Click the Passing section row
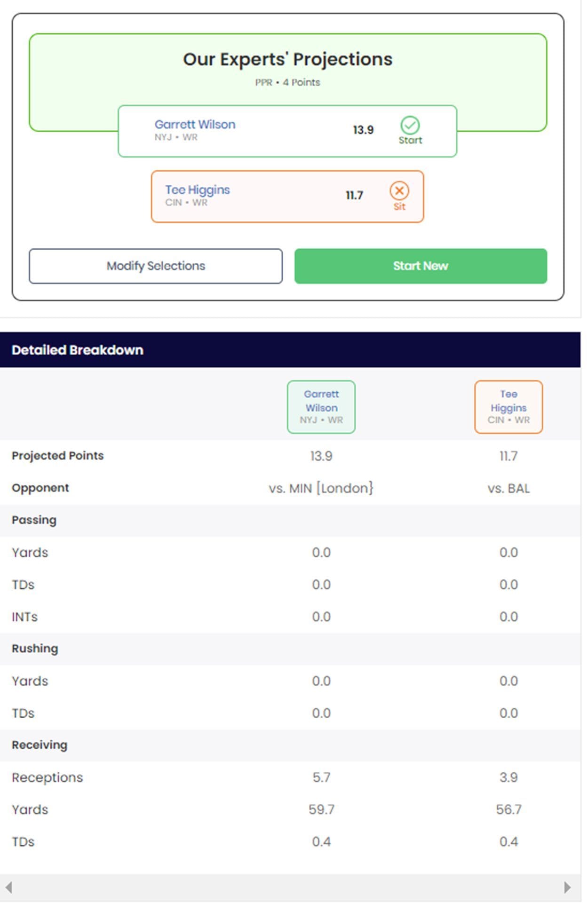 tap(290, 520)
